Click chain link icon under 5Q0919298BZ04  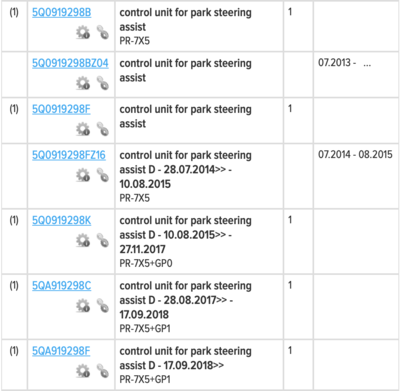pyautogui.click(x=103, y=83)
